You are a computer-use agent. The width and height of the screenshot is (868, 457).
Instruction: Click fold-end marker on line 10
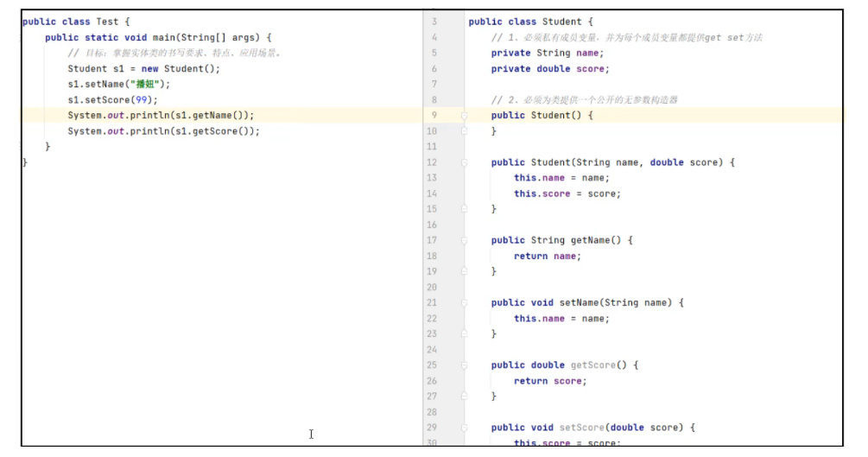(464, 131)
